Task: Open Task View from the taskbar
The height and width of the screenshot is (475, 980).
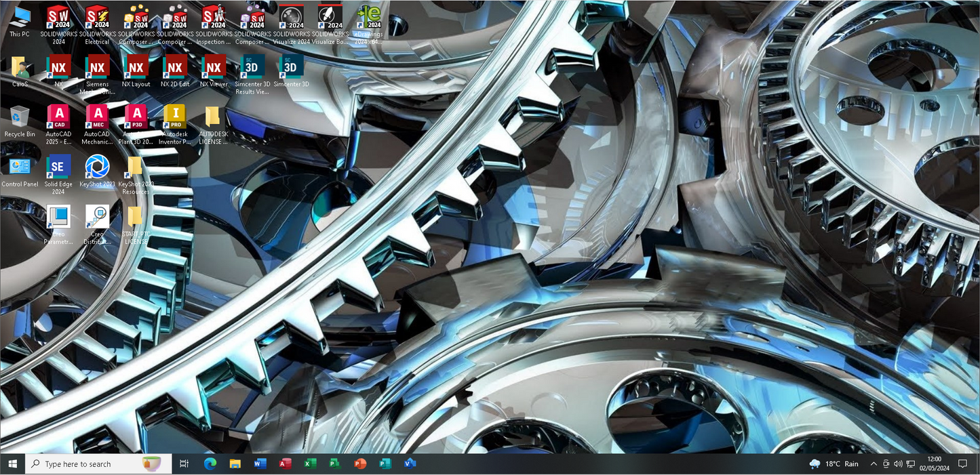Action: click(184, 464)
